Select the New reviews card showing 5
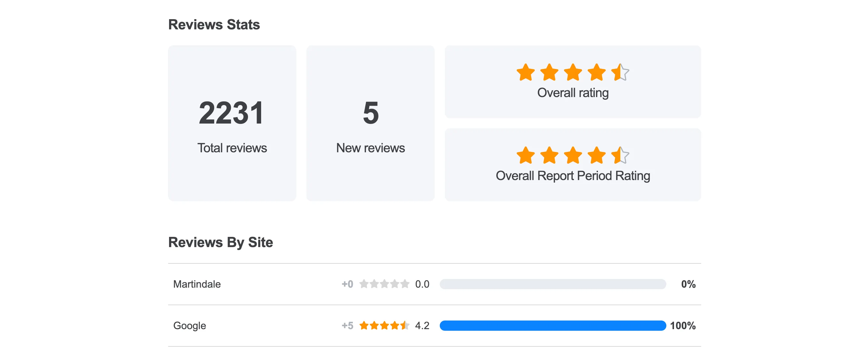The width and height of the screenshot is (868, 355). click(370, 123)
